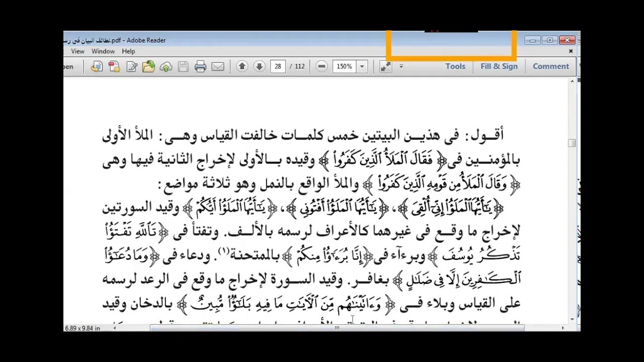644x362 pixels.
Task: Click the page size 6.89 x 9.84 in text
Action: pos(83,328)
